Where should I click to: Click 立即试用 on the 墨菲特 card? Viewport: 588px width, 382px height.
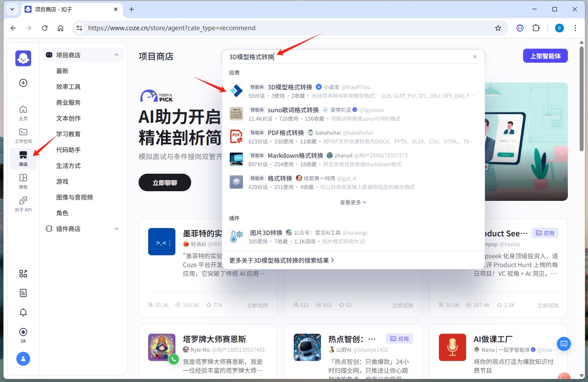[x=257, y=305]
